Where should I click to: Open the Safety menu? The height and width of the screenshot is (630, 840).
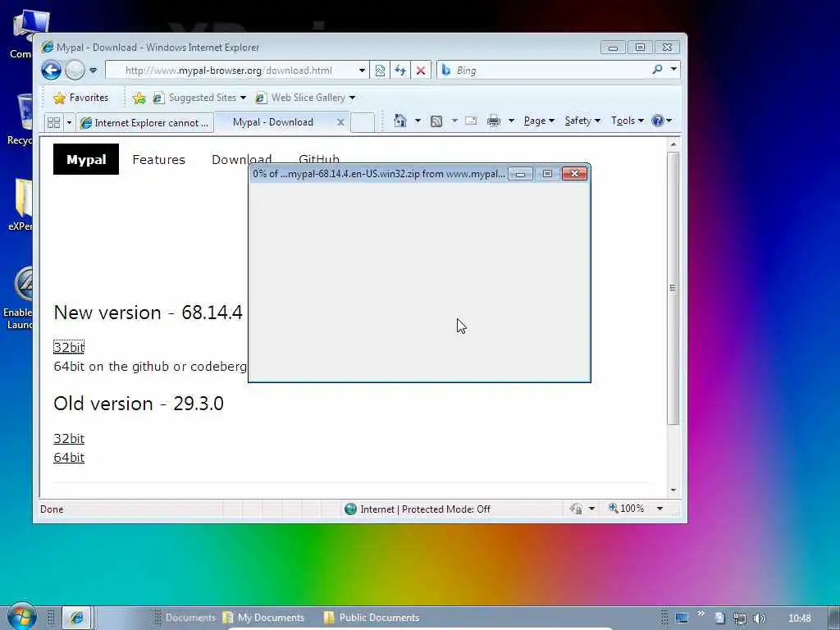coord(582,121)
